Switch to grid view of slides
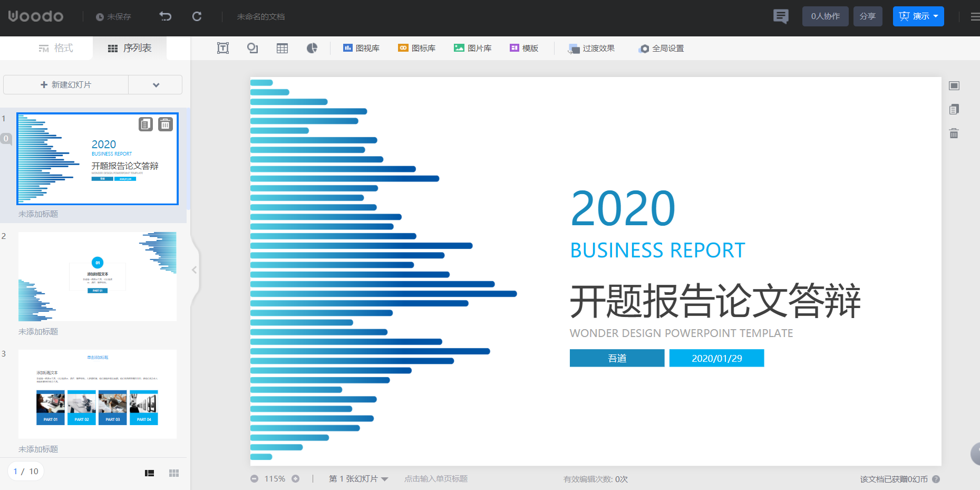 pos(174,473)
